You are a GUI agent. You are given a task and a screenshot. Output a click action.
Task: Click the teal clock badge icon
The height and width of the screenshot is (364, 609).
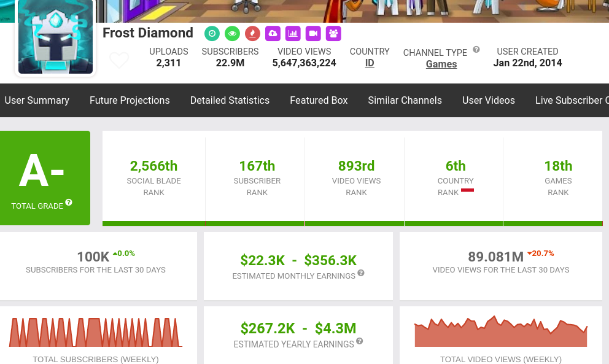pos(212,33)
